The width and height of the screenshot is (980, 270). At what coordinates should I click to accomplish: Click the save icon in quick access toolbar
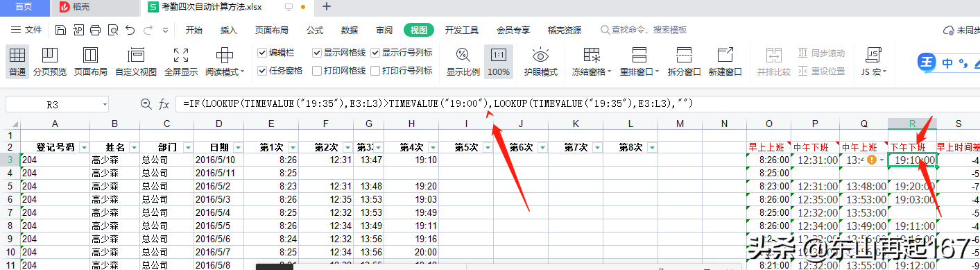click(61, 30)
